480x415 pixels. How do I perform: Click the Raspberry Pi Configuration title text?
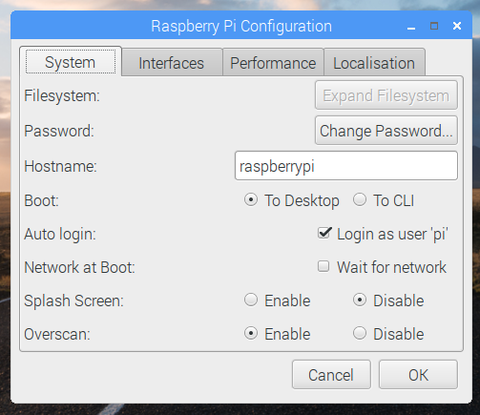(241, 26)
